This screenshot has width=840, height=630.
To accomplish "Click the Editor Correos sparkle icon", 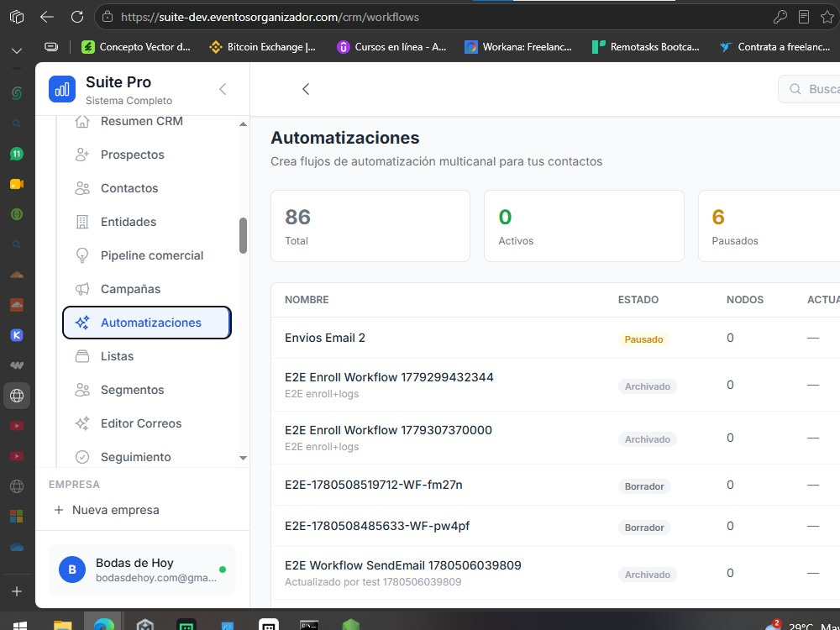I will tap(82, 423).
